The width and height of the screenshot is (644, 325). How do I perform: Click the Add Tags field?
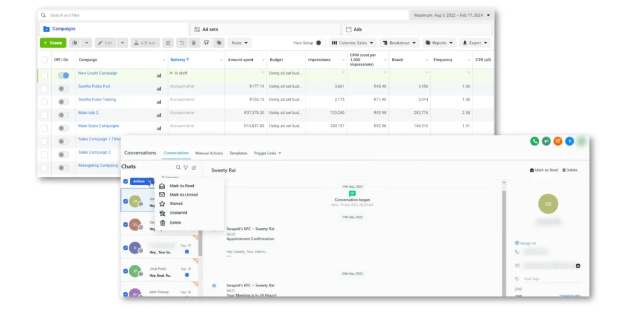[552, 279]
